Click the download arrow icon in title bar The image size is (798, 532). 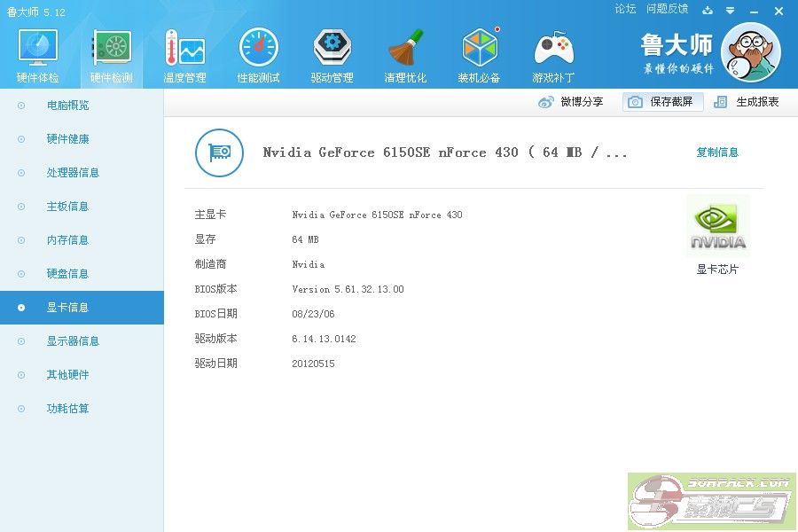pyautogui.click(x=708, y=10)
